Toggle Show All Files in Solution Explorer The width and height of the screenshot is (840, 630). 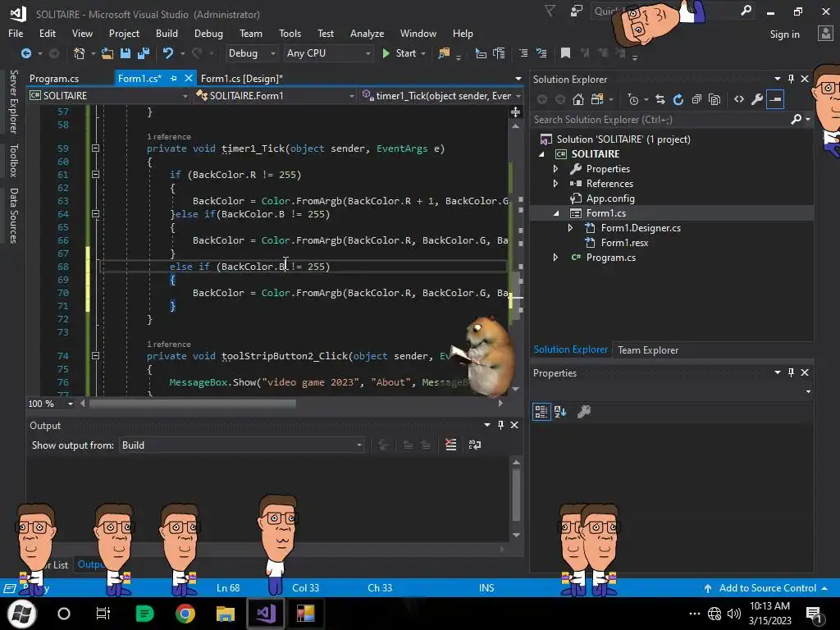click(x=714, y=99)
